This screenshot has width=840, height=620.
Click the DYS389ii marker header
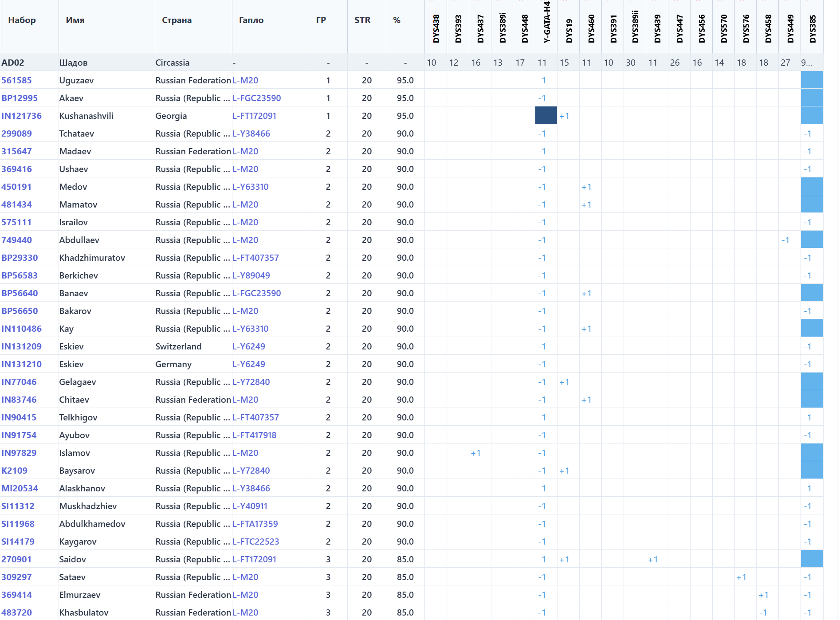[x=635, y=27]
